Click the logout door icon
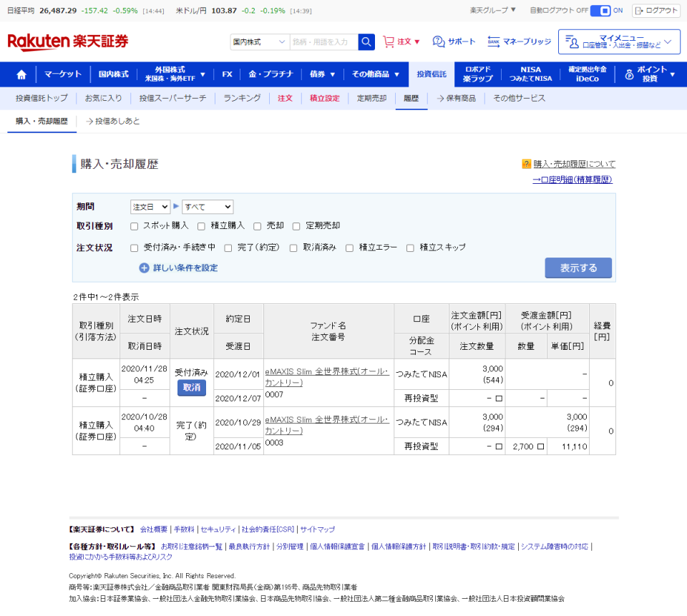The image size is (687, 616). pos(639,11)
